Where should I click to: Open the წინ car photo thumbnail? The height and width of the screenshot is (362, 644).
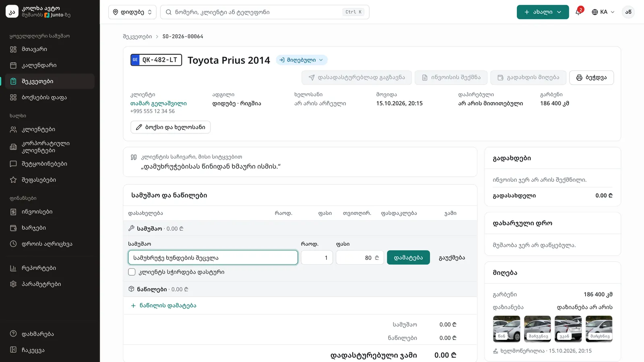coord(506,329)
